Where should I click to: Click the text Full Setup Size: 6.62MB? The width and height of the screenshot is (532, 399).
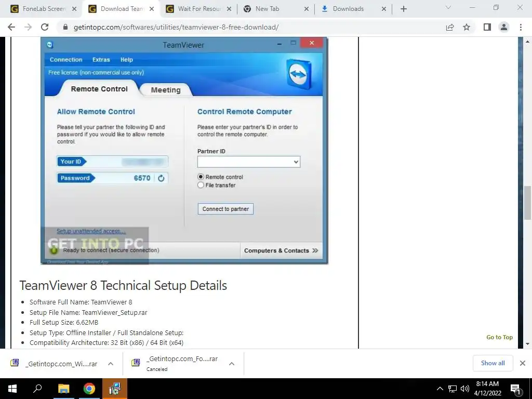64,322
